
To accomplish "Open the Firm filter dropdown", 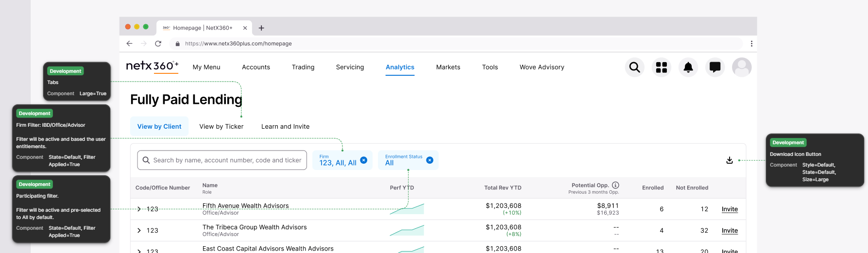I will pos(338,161).
